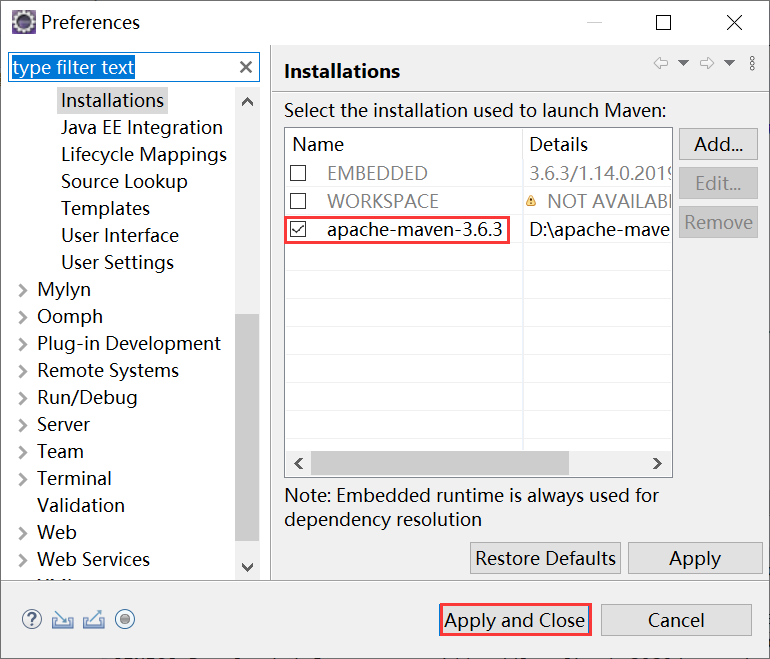770x659 pixels.
Task: Check the WORKSPACE installation checkbox
Action: [x=298, y=201]
